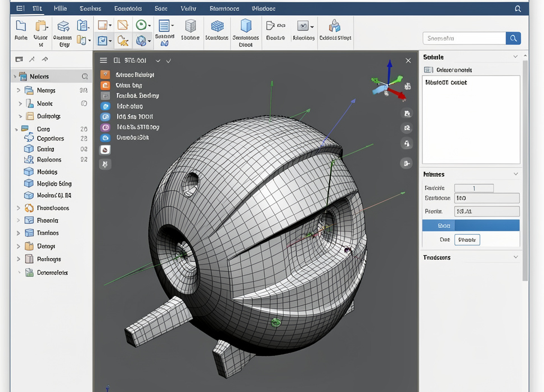
Task: Click the checkmark toggle next to the viewport title
Action: click(168, 60)
